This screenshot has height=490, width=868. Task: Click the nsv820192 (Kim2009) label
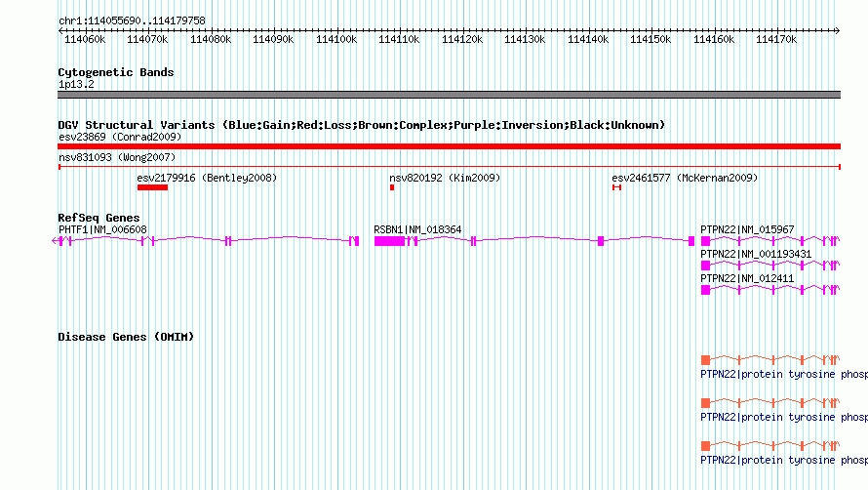point(445,178)
